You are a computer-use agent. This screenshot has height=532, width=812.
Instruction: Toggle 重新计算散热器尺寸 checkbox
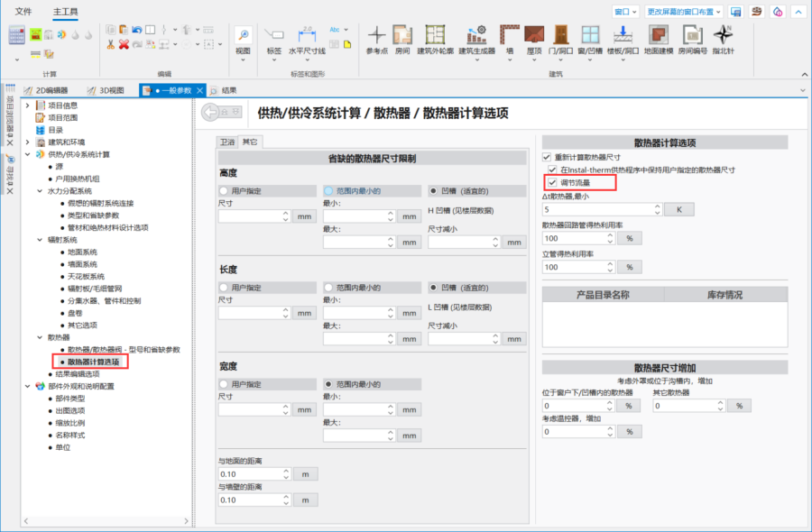tap(547, 157)
